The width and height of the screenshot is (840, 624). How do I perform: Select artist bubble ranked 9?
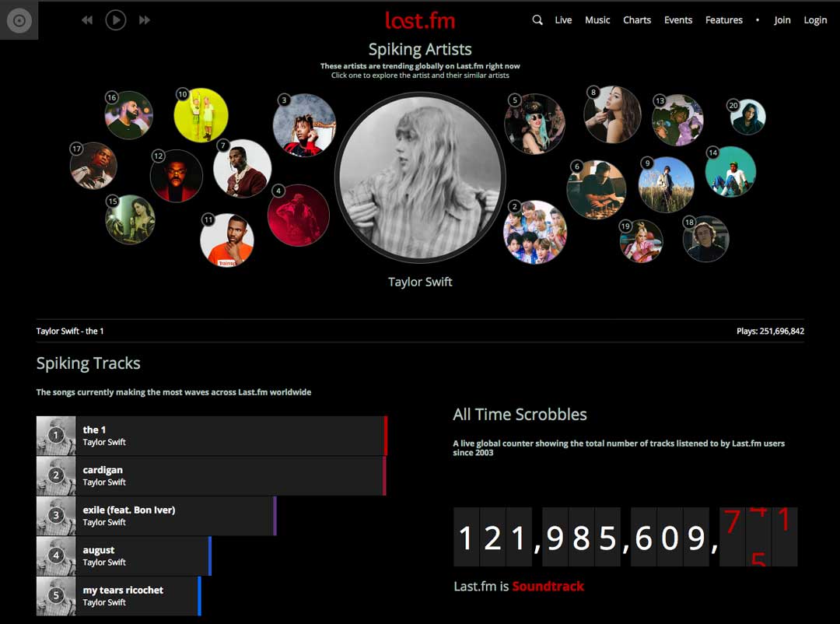pyautogui.click(x=667, y=184)
